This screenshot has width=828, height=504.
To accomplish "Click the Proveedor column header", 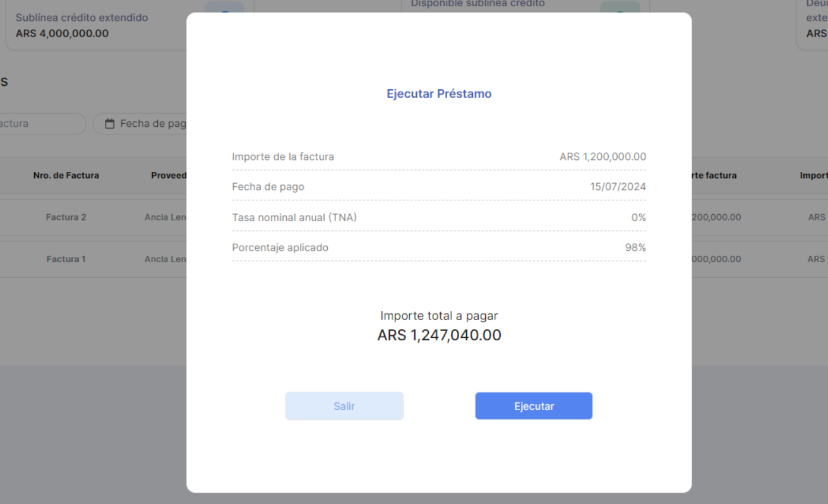I will [x=169, y=176].
